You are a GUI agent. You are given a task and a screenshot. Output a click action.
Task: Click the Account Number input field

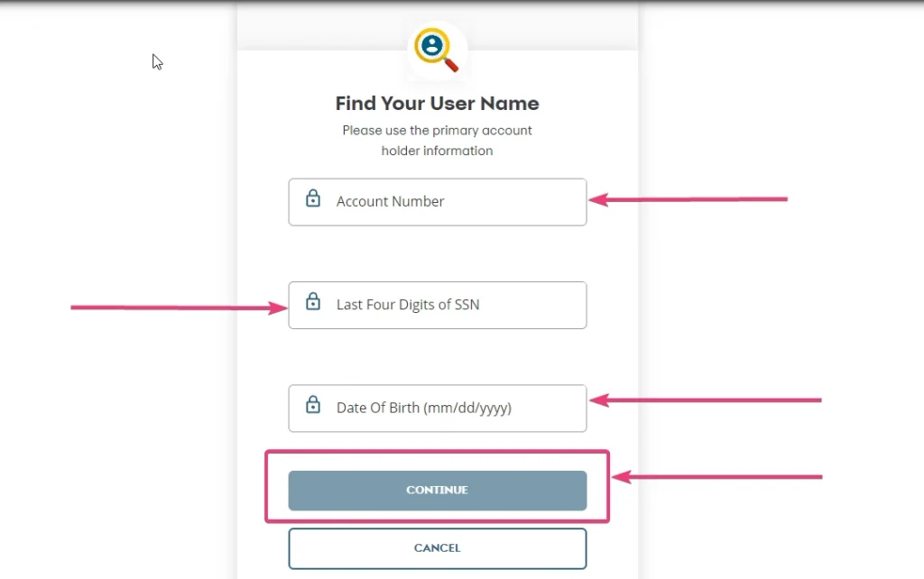438,202
